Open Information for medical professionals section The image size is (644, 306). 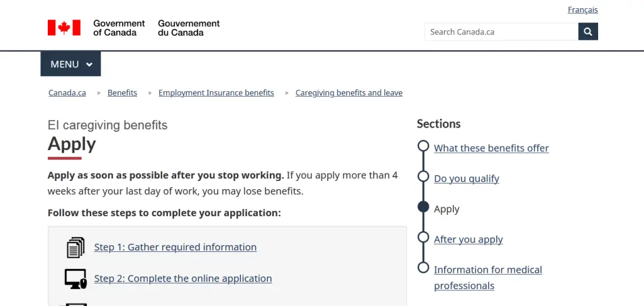pos(488,270)
